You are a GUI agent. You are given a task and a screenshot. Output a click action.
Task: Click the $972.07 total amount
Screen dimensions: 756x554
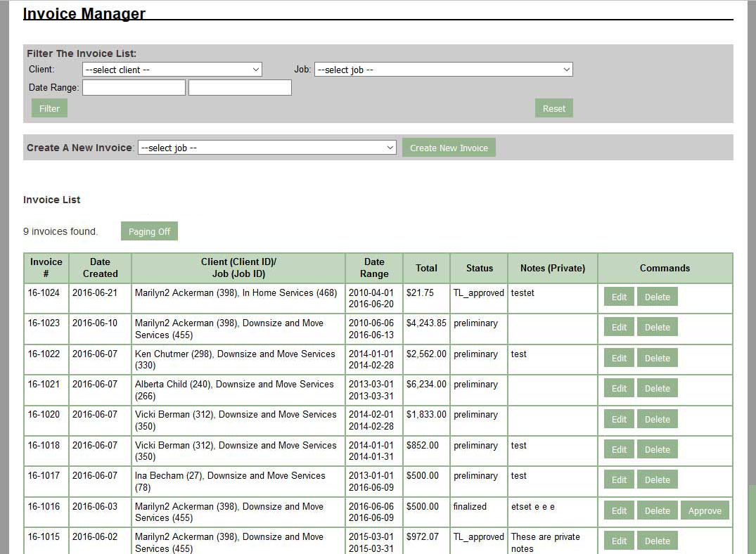point(423,536)
